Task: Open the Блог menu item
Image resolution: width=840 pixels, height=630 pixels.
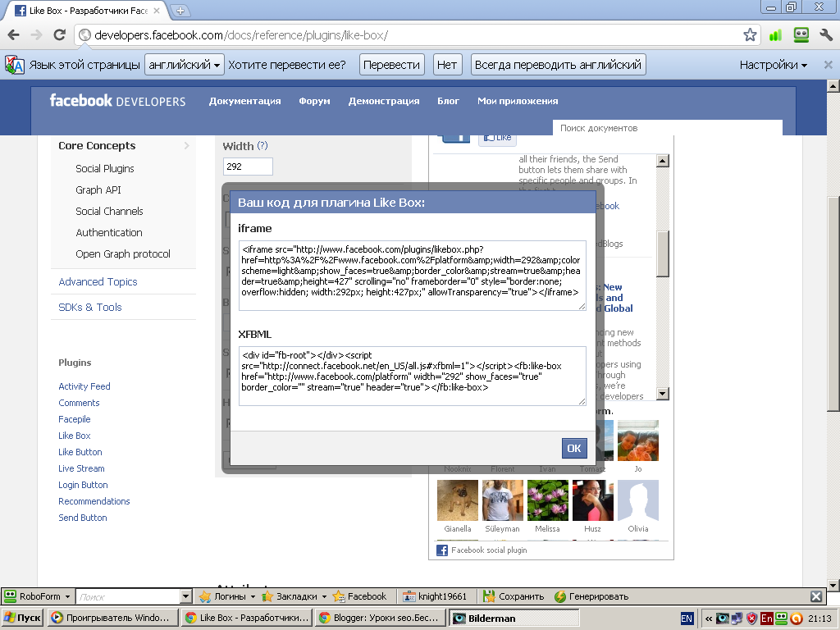Action: point(448,101)
